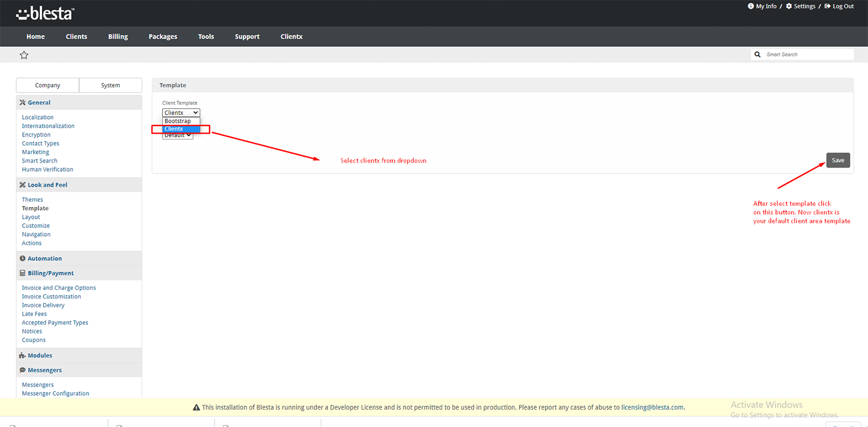Click the Settings gear icon
This screenshot has width=868, height=427.
[789, 6]
